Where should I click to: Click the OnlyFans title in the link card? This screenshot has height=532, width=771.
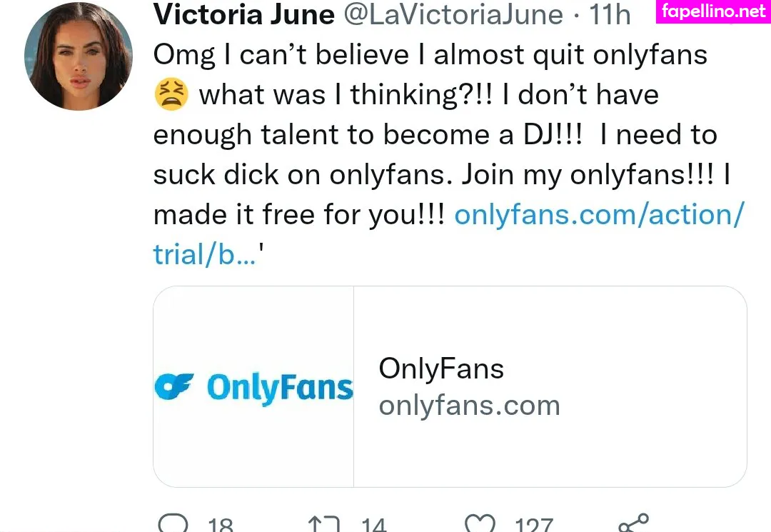[x=441, y=368]
